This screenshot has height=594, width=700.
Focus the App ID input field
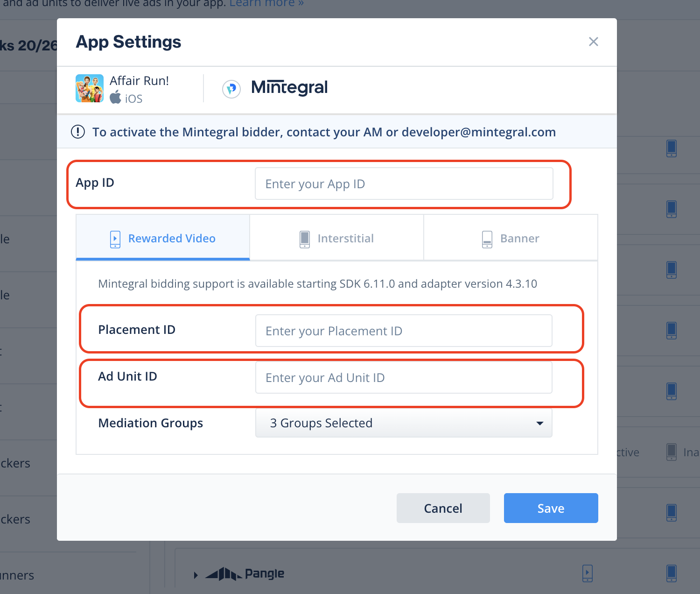click(x=404, y=184)
